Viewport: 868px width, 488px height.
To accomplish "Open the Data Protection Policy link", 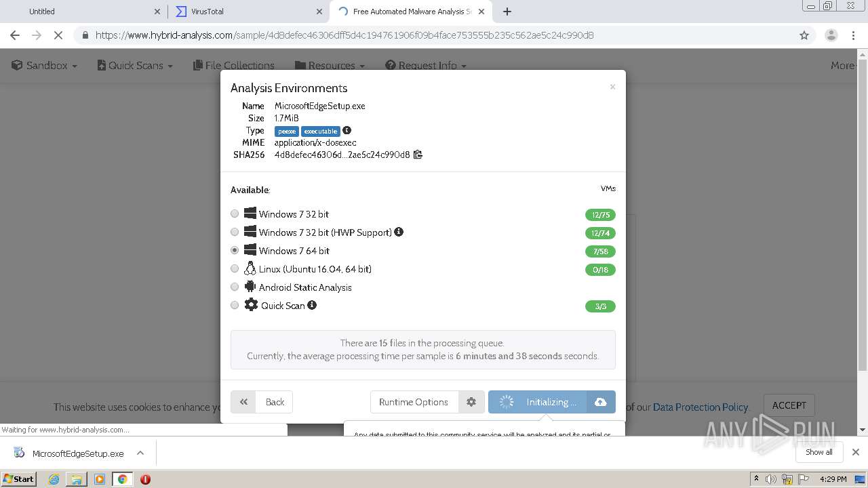I will (x=701, y=407).
